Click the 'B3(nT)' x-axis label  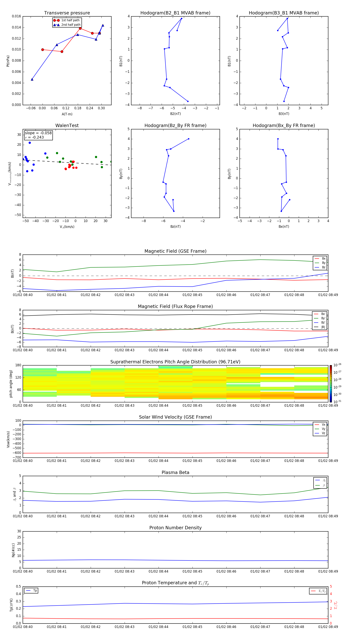pyautogui.click(x=284, y=114)
